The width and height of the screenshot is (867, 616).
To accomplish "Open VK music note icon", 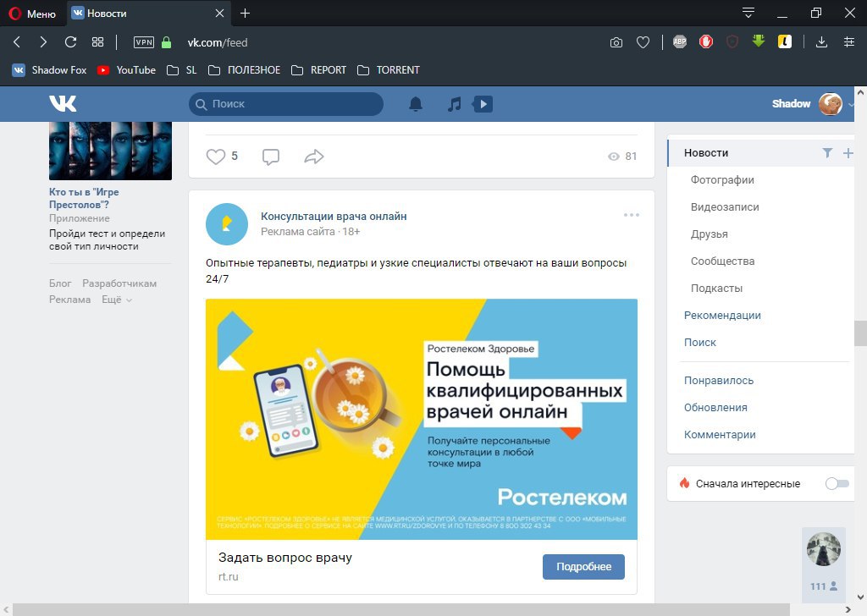I will click(x=454, y=104).
